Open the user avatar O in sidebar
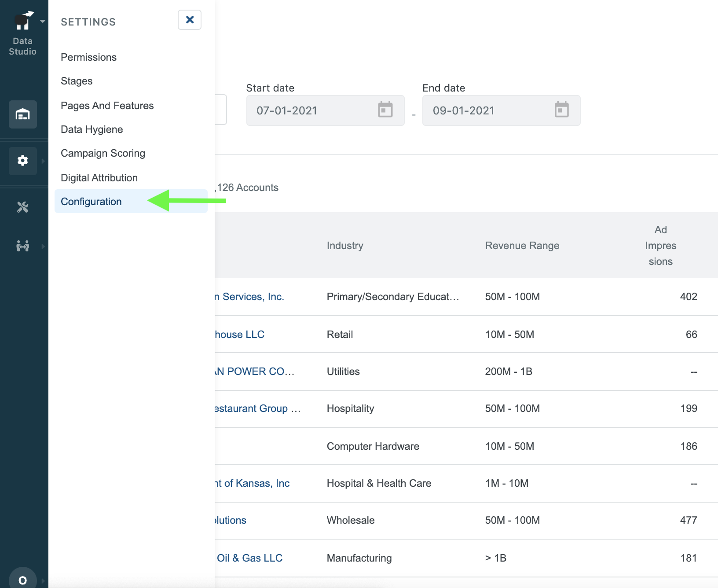Image resolution: width=718 pixels, height=588 pixels. point(23,580)
